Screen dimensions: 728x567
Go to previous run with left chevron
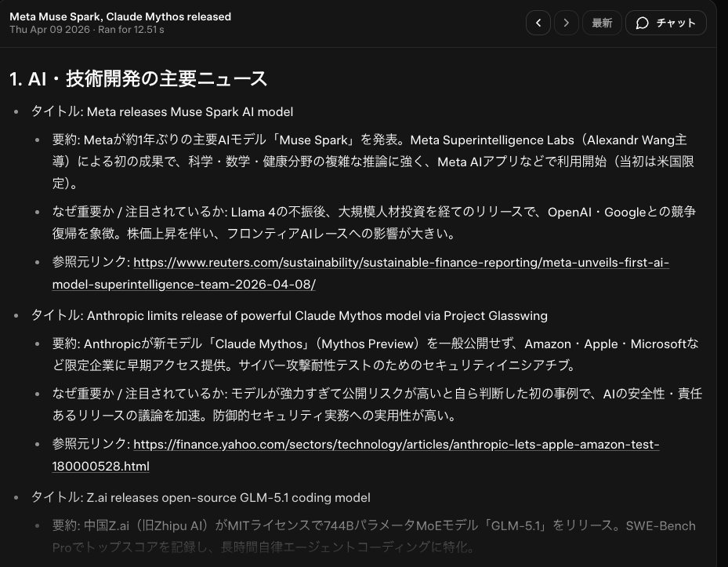click(538, 23)
